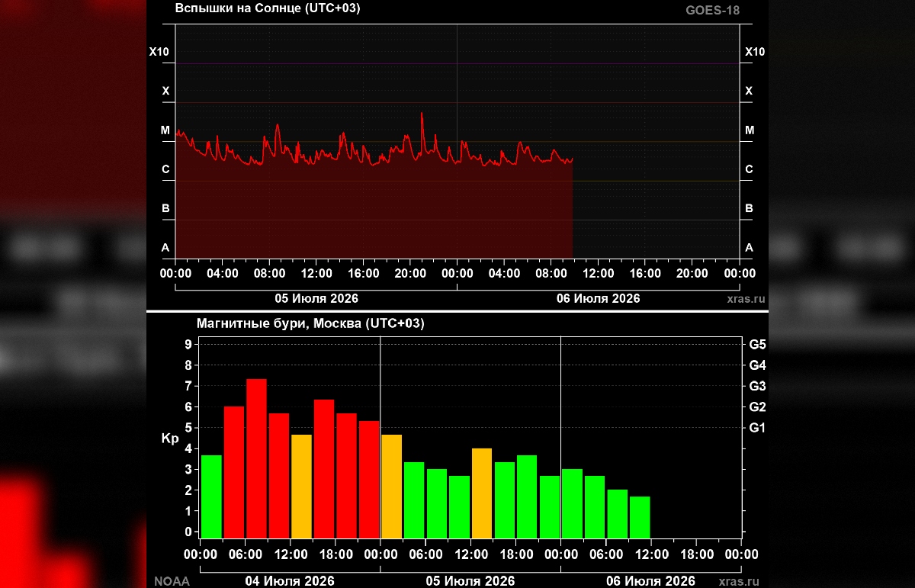
Task: Click the red Kp bar at 15:00 on 04 Июля
Action: point(324,469)
